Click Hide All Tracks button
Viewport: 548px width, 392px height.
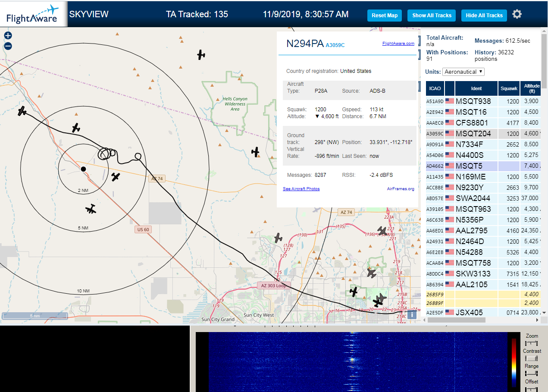pyautogui.click(x=484, y=15)
